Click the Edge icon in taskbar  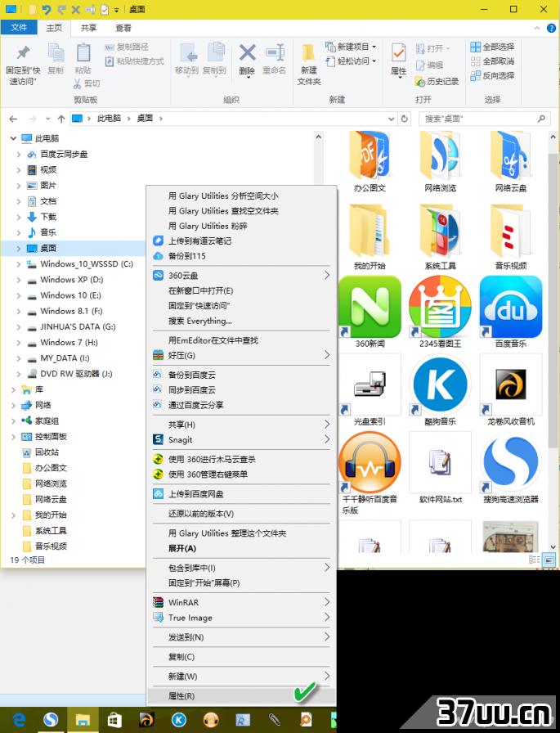tap(19, 719)
